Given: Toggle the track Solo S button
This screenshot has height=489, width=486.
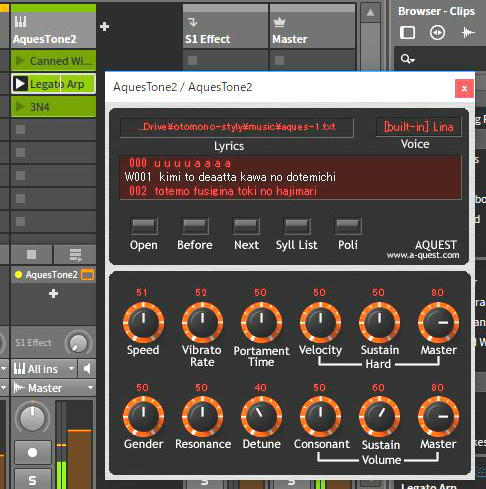Looking at the screenshot, I should click(33, 480).
